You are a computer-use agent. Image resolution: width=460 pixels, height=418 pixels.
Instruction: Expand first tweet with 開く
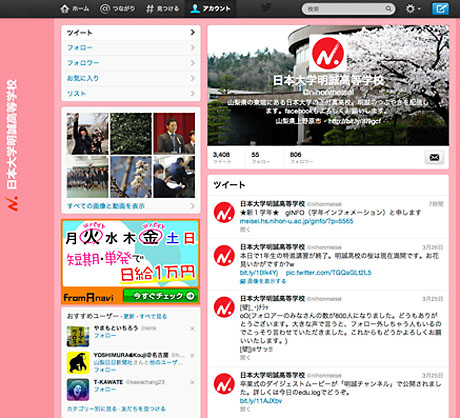(245, 229)
